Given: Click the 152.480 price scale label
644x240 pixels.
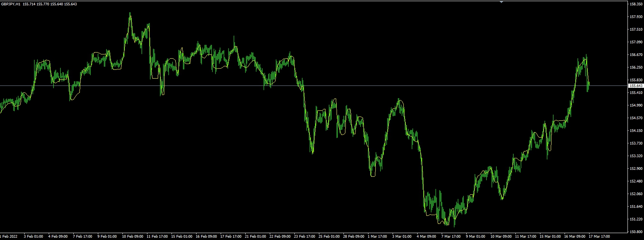Looking at the screenshot, I should point(636,181).
